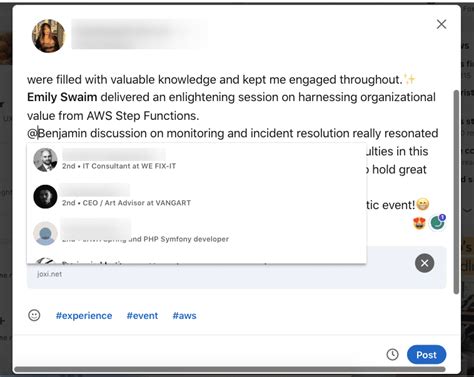Image resolution: width=474 pixels, height=377 pixels.
Task: Click the blue Post button
Action: 426,355
